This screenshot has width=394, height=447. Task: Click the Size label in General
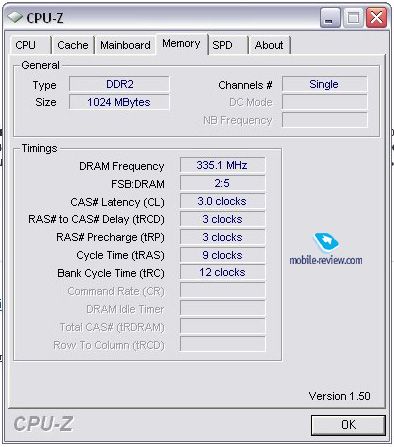point(46,102)
